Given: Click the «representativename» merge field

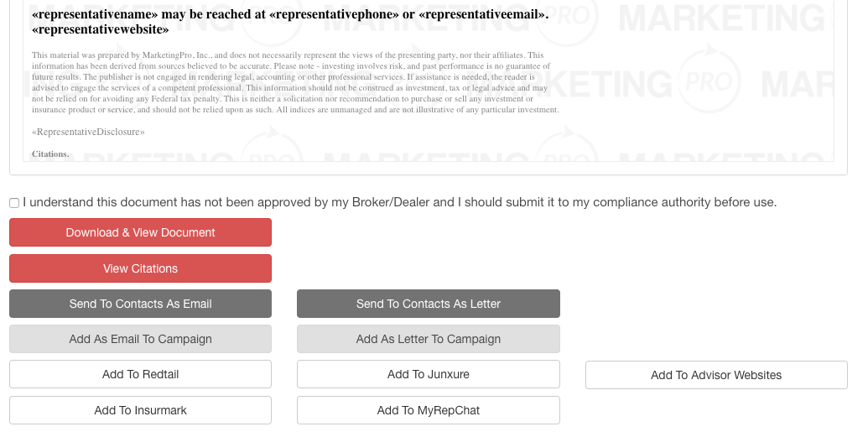Looking at the screenshot, I should (x=95, y=14).
